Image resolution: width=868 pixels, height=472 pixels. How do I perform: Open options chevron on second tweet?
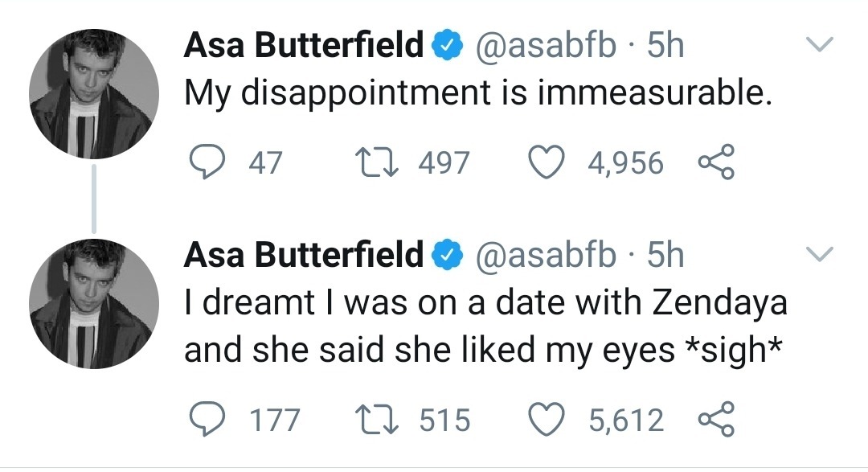coord(819,254)
